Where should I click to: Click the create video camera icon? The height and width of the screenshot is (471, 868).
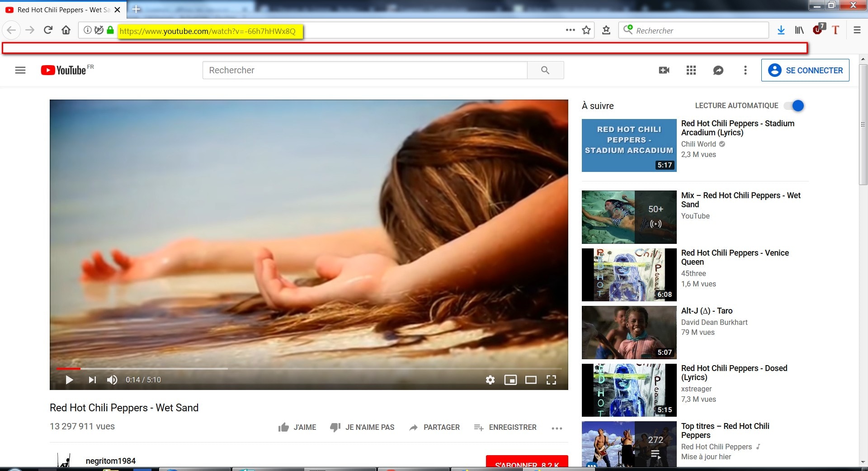pos(664,70)
